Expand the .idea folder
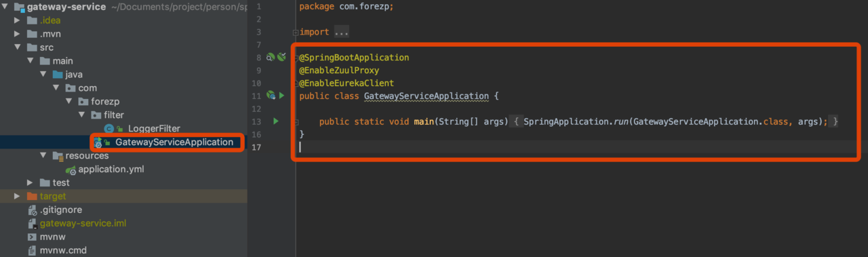Viewport: 868px width, 257px height. (x=17, y=20)
